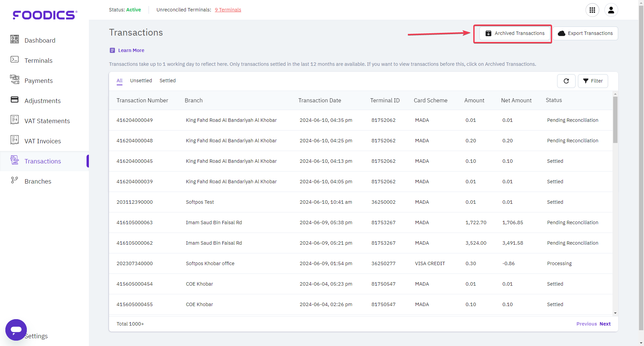This screenshot has width=644, height=346.
Task: Open the 9 Terminals unreconciled link
Action: (228, 10)
